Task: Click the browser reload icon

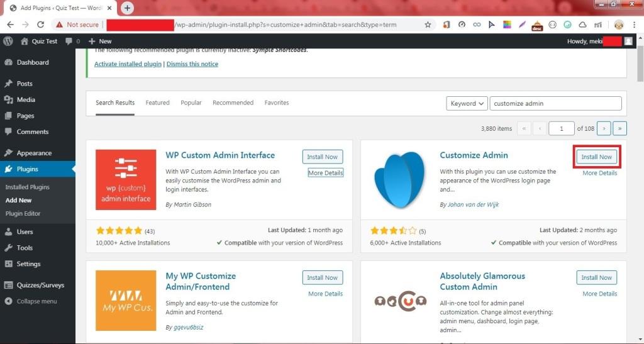Action: click(41, 25)
